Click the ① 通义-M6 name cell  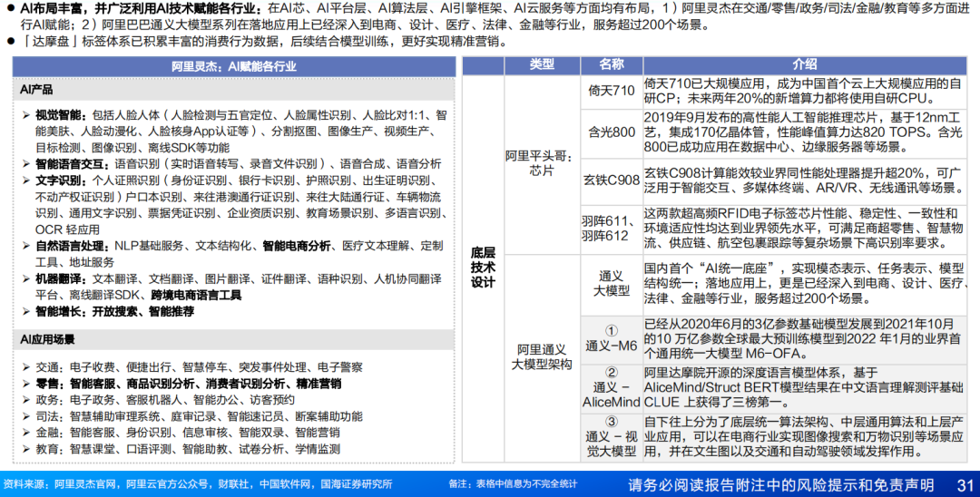pos(612,339)
